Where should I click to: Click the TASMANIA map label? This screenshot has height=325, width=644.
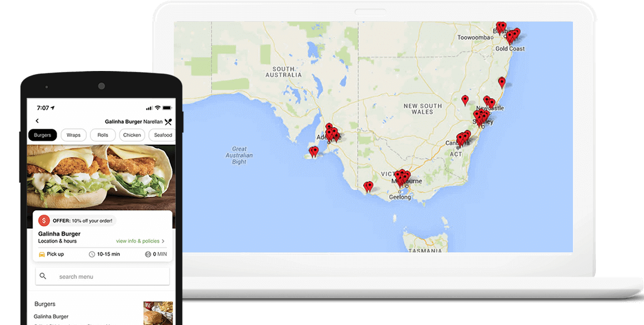425,250
